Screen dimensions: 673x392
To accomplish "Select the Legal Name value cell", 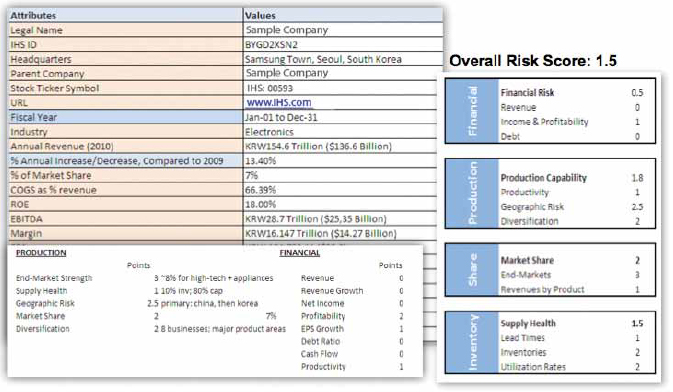I will [343, 30].
